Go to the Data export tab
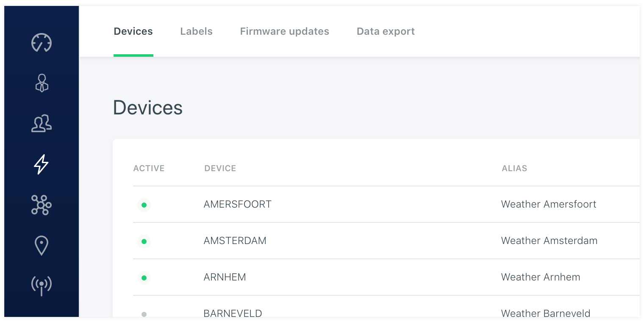The image size is (644, 322). tap(386, 31)
